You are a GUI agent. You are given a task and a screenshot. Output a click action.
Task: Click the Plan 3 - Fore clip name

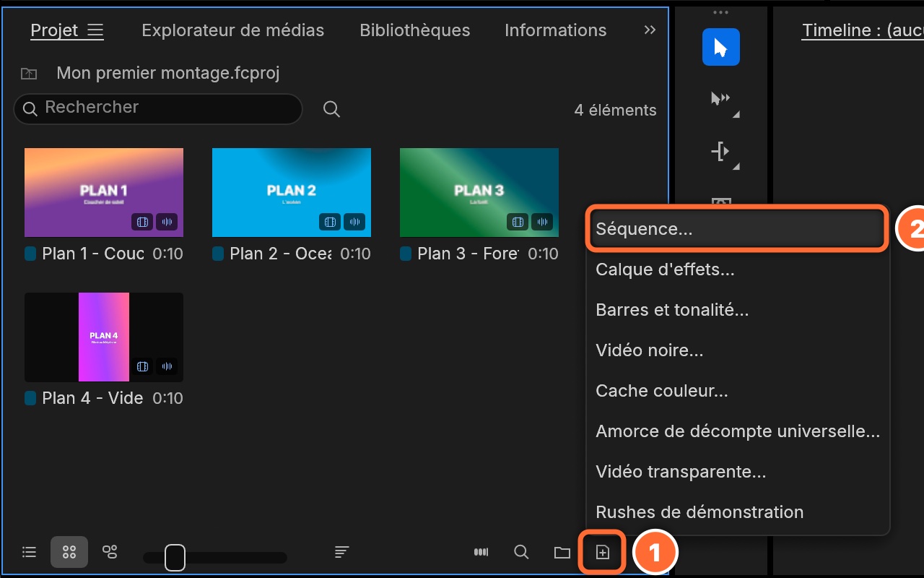coord(468,254)
